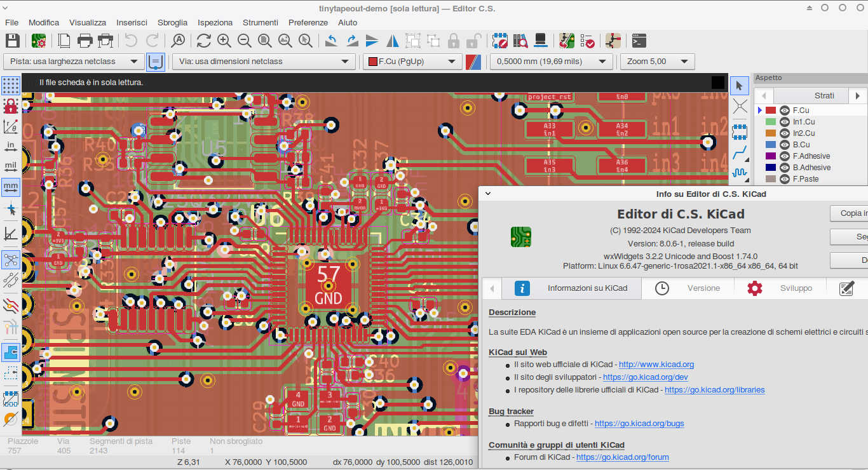Toggle visibility of the B.Cu layer
The width and height of the screenshot is (868, 470).
click(x=785, y=145)
